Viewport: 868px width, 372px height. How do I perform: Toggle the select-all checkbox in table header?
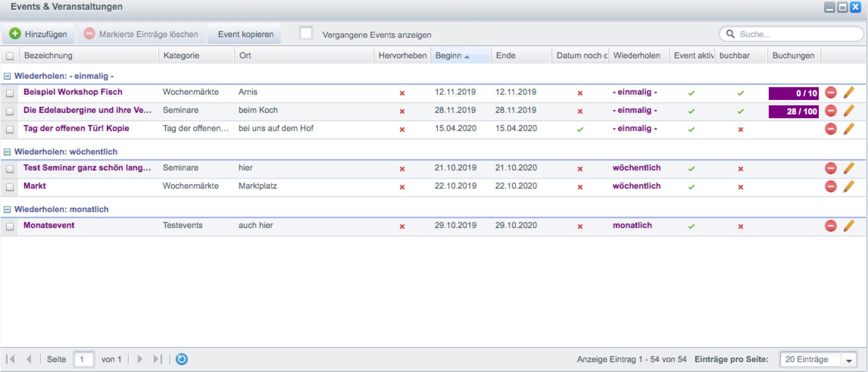10,56
